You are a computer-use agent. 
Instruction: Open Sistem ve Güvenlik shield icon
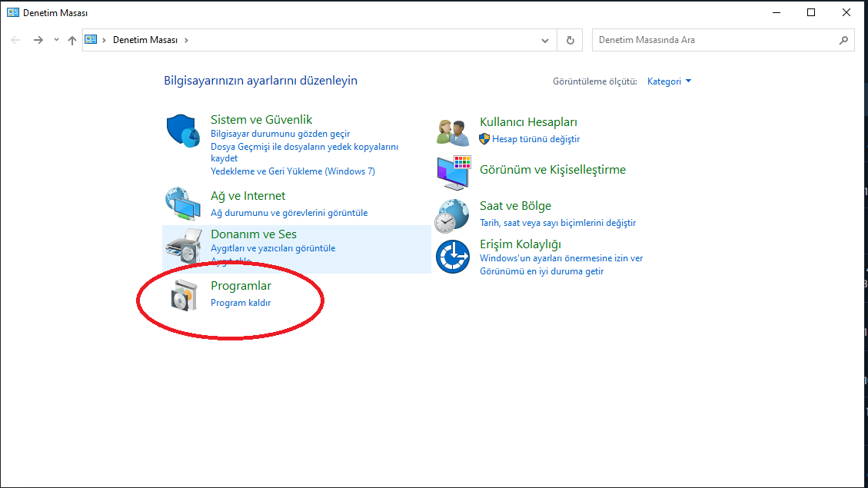pyautogui.click(x=183, y=131)
